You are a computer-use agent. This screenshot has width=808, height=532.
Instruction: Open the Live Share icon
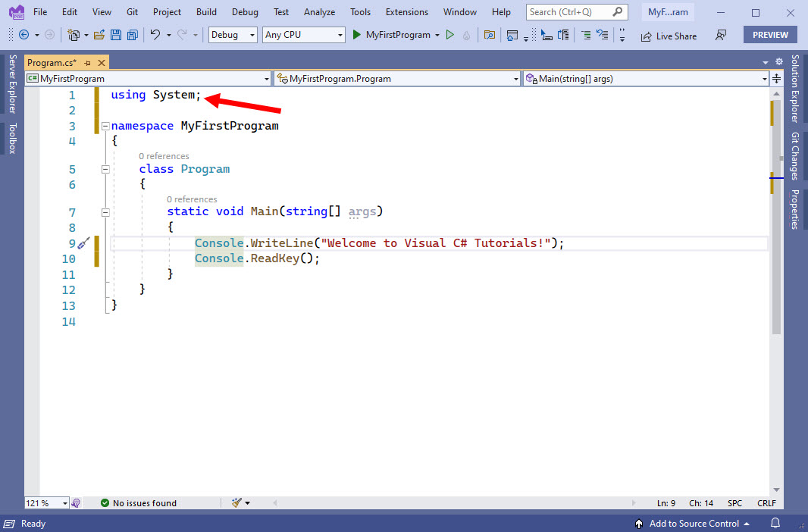point(669,35)
